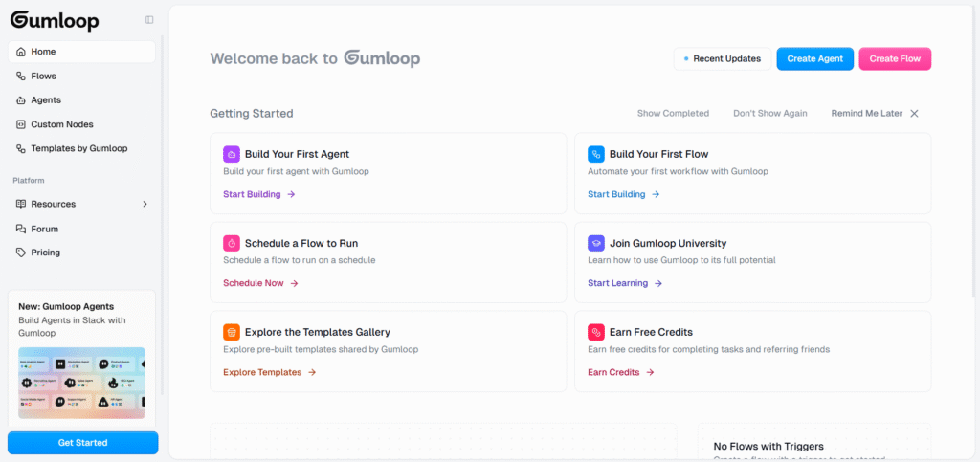This screenshot has height=462, width=980.
Task: Click the pink Create Flow button
Action: (x=895, y=58)
